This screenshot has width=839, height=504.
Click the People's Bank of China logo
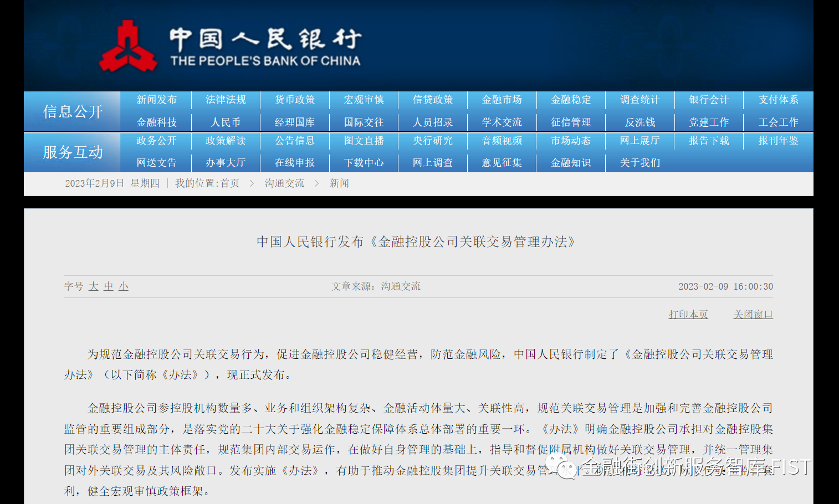pyautogui.click(x=230, y=46)
